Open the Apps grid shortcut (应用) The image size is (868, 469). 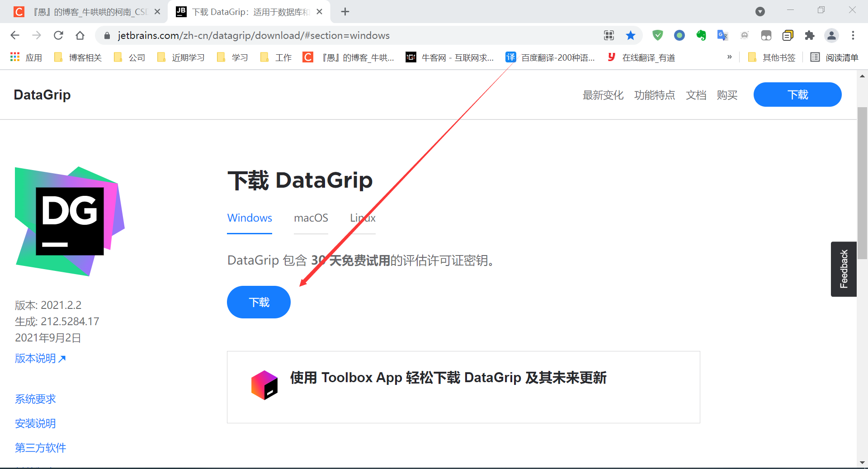pyautogui.click(x=26, y=57)
